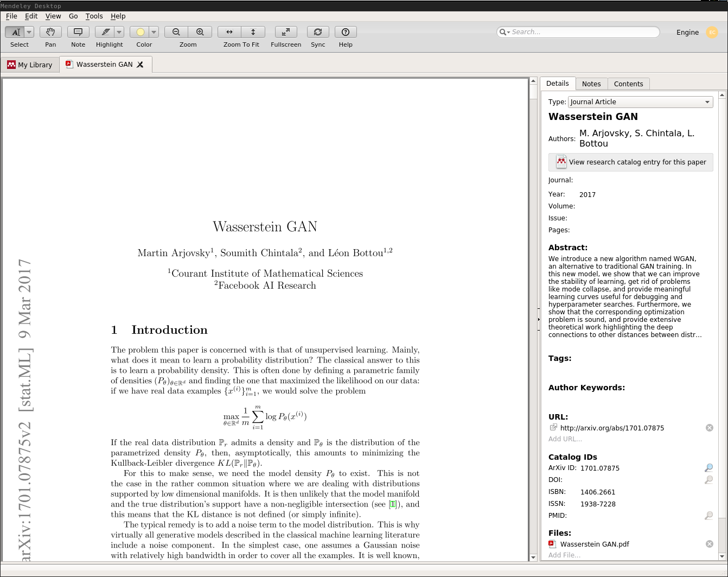Screen dimensions: 728x577
Task: Edit the Wasserstein GAN title in Details
Action: pos(593,117)
